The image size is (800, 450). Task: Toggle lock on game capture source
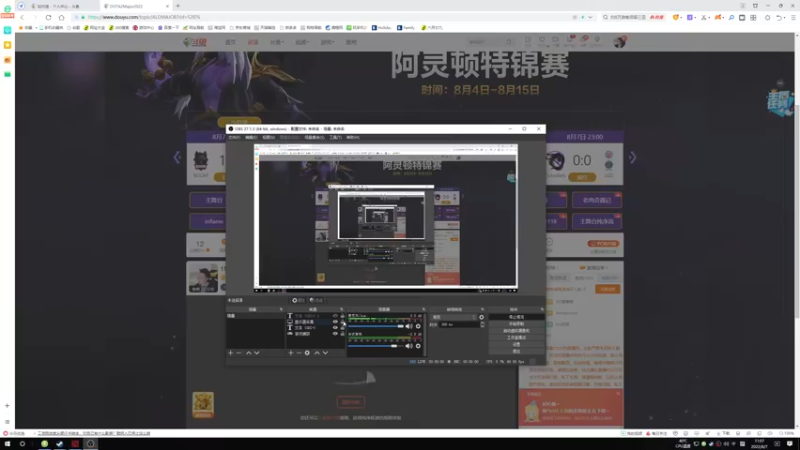342,334
